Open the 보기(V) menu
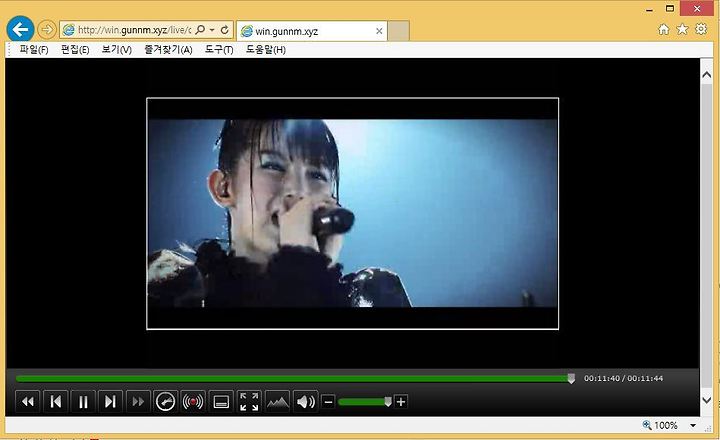 coord(117,50)
